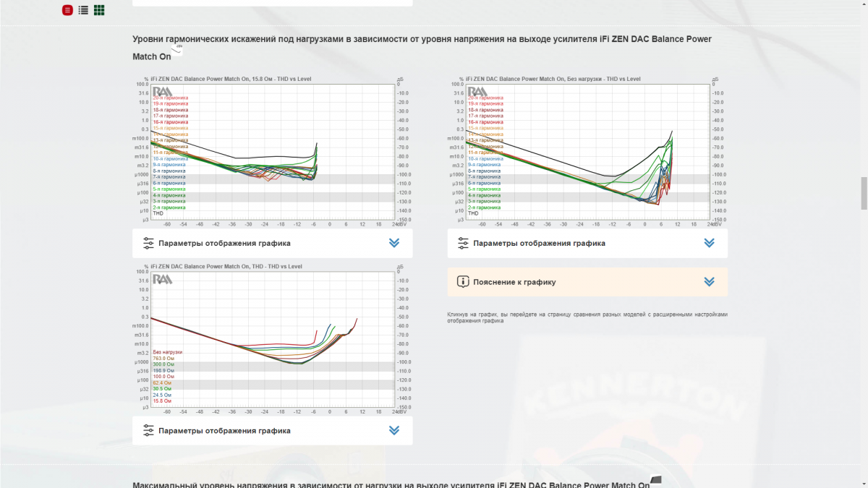Click the '62.4 Ом' legend entry
Image resolution: width=868 pixels, height=488 pixels.
click(x=162, y=383)
